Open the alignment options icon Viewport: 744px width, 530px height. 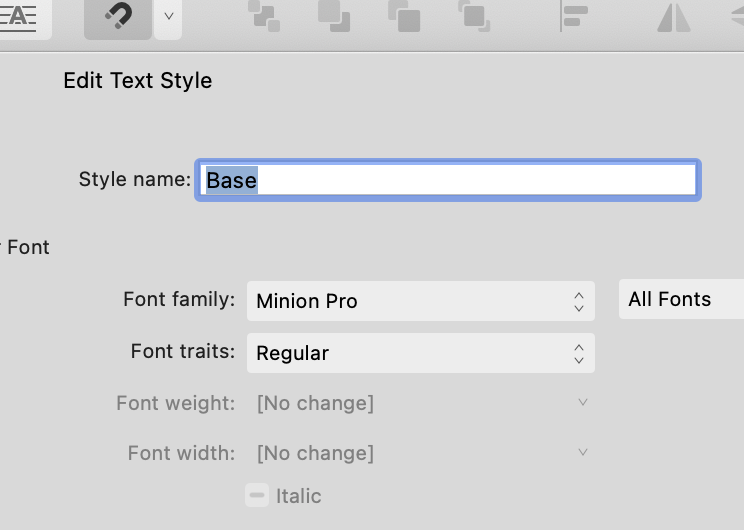point(574,17)
